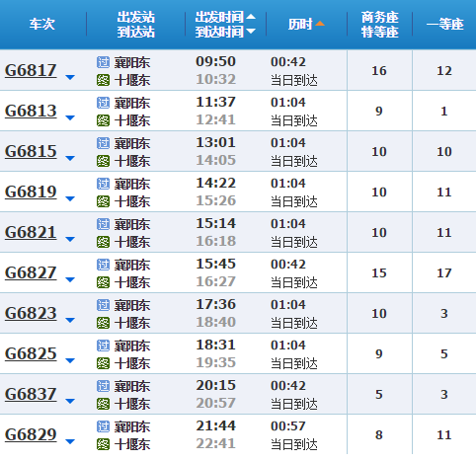Expand stop details arrow for G6821
The image size is (476, 462).
click(x=70, y=239)
